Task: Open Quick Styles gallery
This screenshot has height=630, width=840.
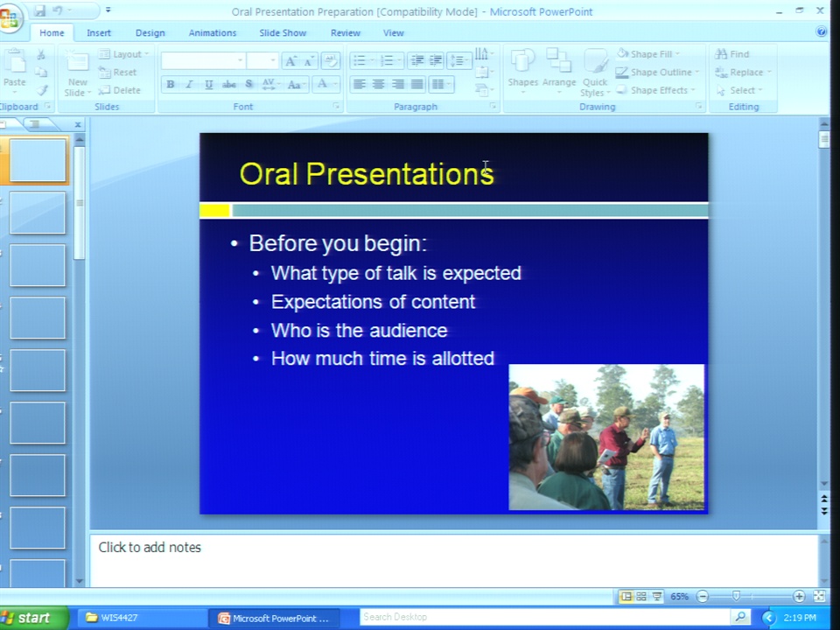Action: point(595,72)
